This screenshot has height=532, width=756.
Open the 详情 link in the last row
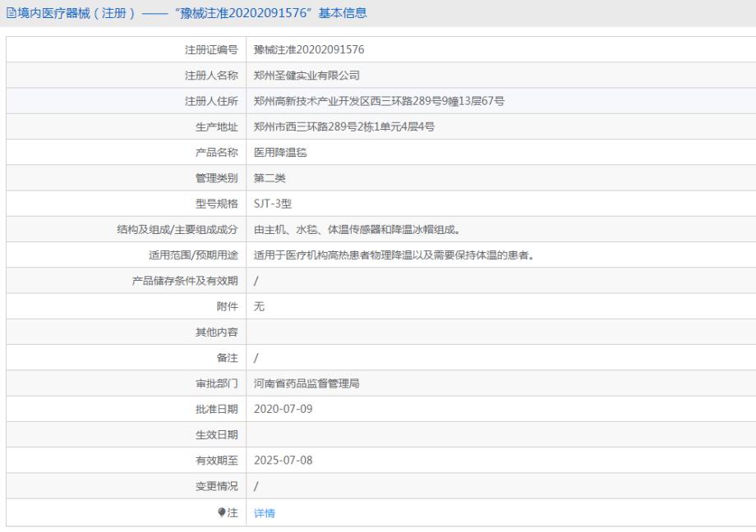coord(265,513)
